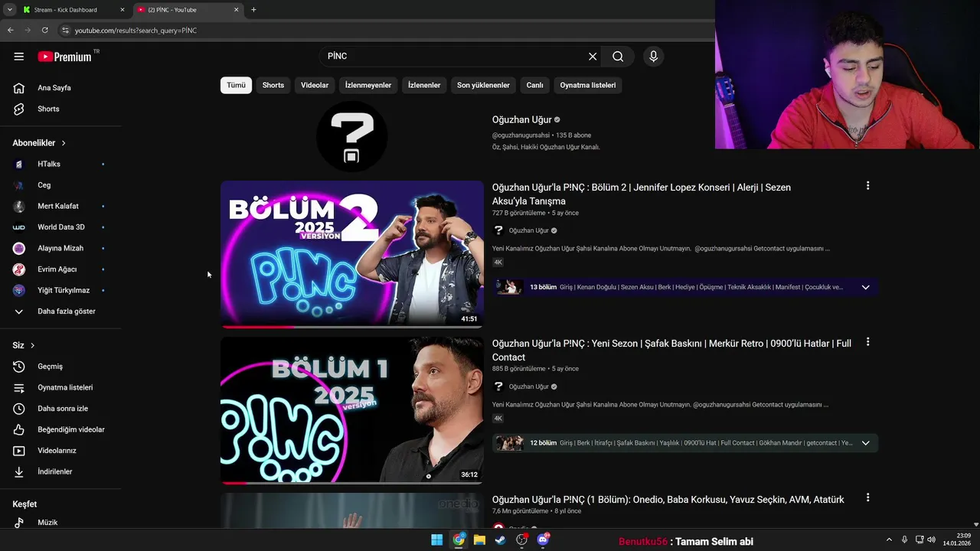Screen dimensions: 980x551
Task: Expand the 12 bölüm chapters list
Action: [x=866, y=443]
